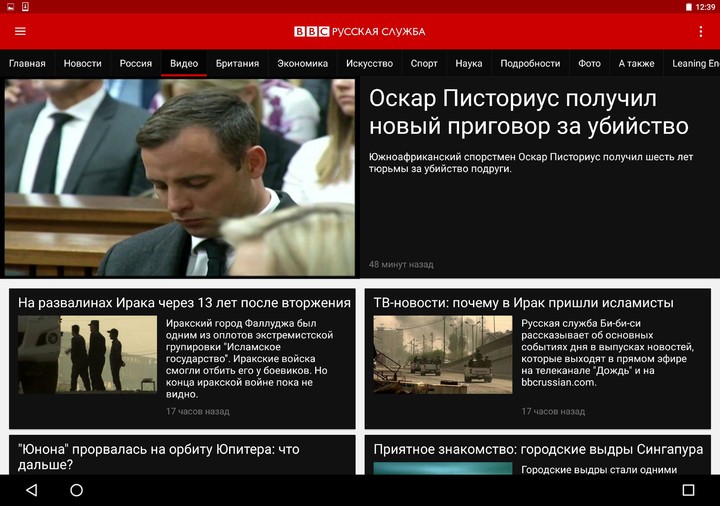Open the "Юнона" прорвалась на орбиту story
The height and width of the screenshot is (506, 720).
pos(158,456)
